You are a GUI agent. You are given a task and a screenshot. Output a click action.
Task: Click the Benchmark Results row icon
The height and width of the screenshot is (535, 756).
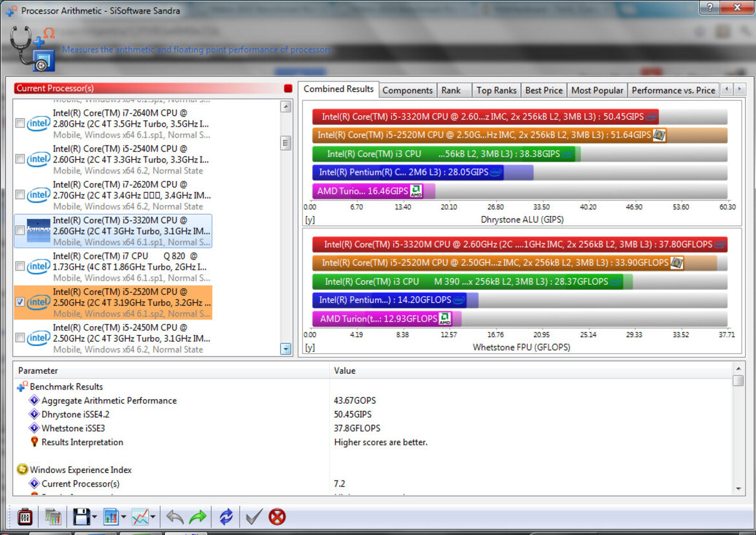pos(22,386)
